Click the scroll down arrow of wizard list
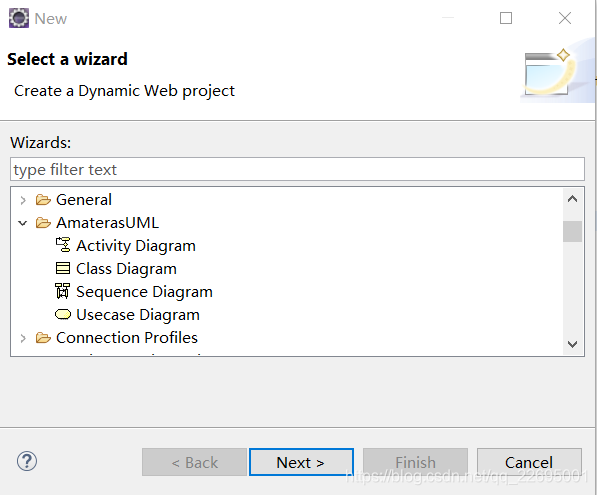This screenshot has height=495, width=597. click(x=572, y=345)
